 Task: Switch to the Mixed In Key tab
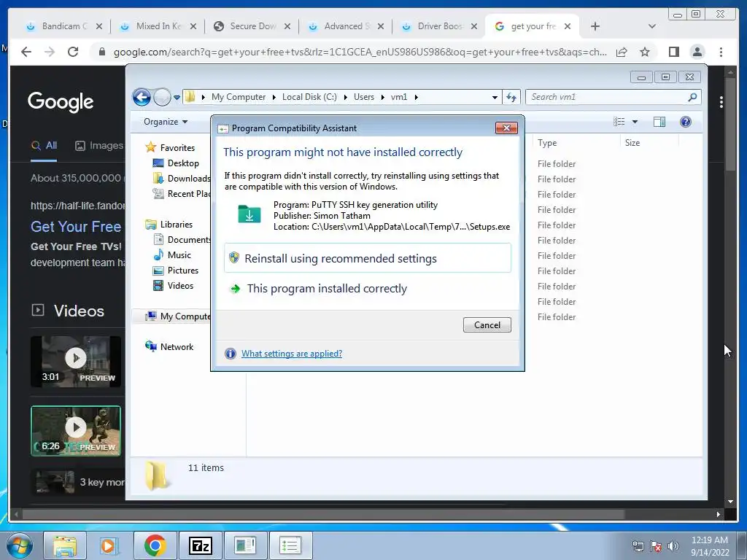point(158,26)
